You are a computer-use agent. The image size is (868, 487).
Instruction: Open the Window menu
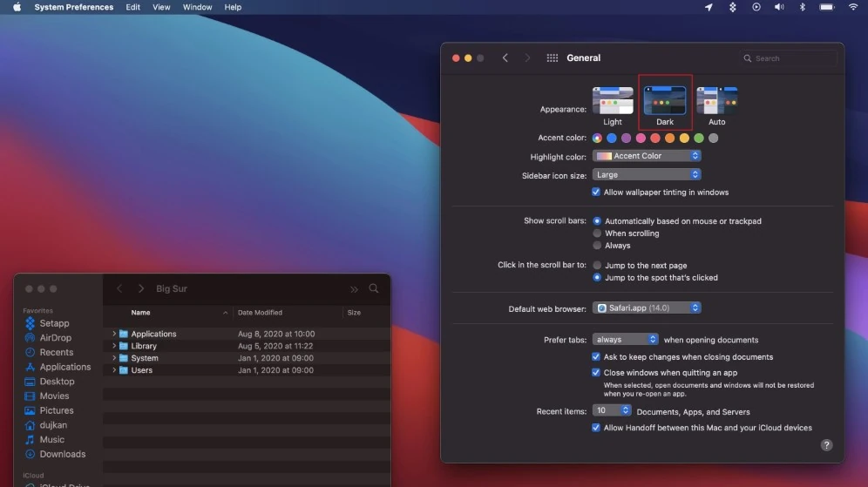point(197,7)
